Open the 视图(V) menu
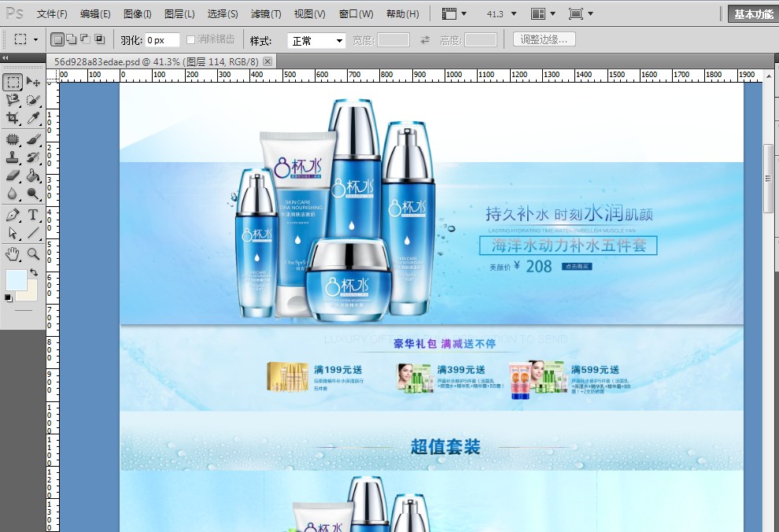Screen dimensions: 779x532 309,14
